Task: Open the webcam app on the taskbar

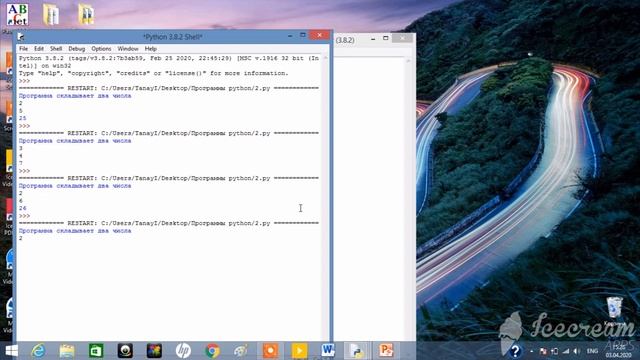Action: pyautogui.click(x=125, y=351)
